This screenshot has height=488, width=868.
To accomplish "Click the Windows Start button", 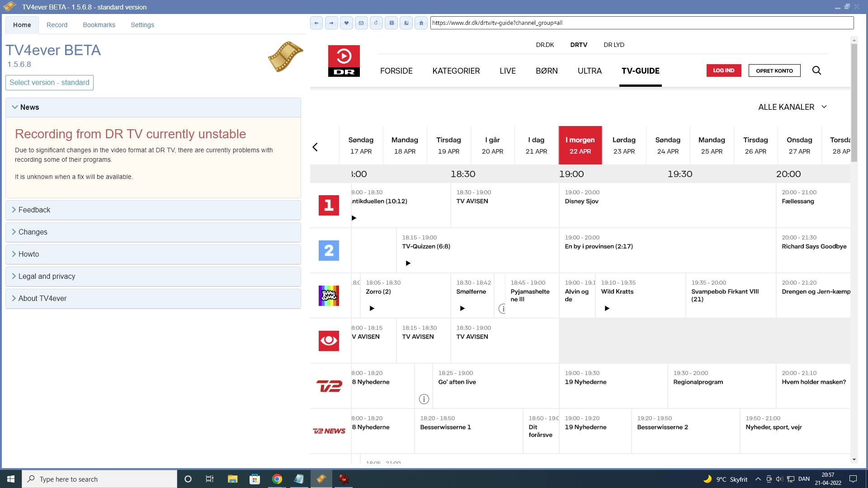I will click(x=11, y=479).
